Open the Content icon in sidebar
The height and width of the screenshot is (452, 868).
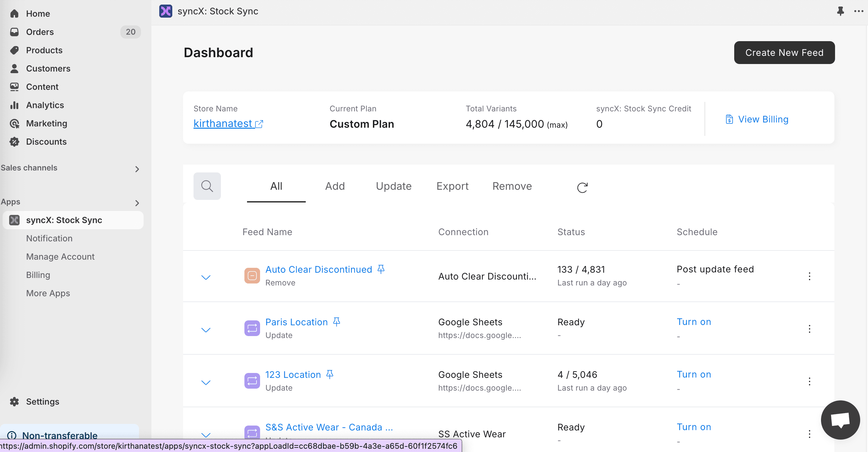[14, 87]
